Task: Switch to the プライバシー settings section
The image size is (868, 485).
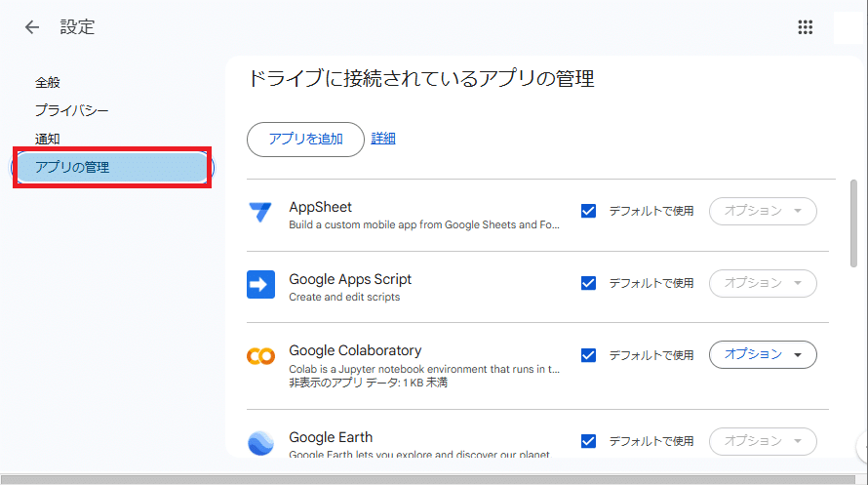Action: [x=72, y=110]
